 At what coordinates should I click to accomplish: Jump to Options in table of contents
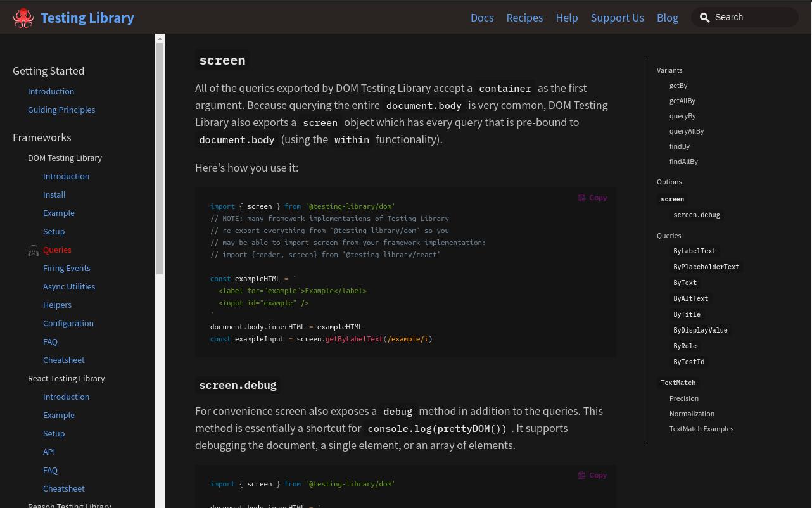pos(669,182)
